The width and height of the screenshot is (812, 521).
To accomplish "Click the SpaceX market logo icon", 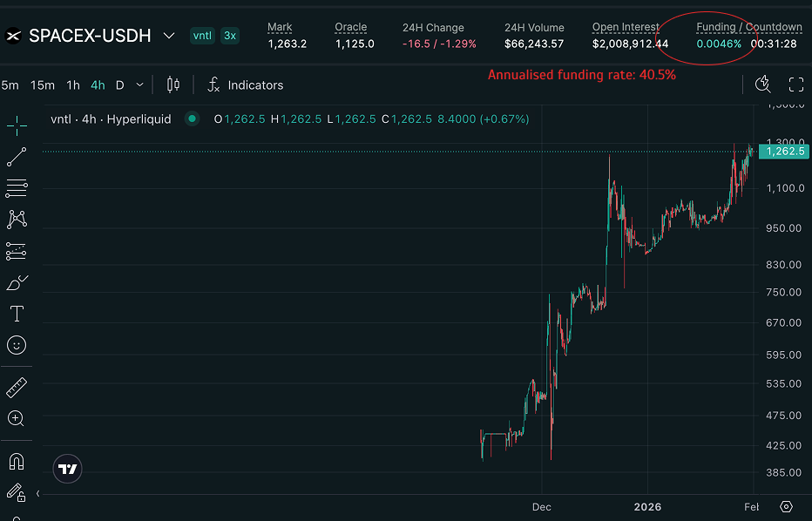I will click(x=13, y=36).
